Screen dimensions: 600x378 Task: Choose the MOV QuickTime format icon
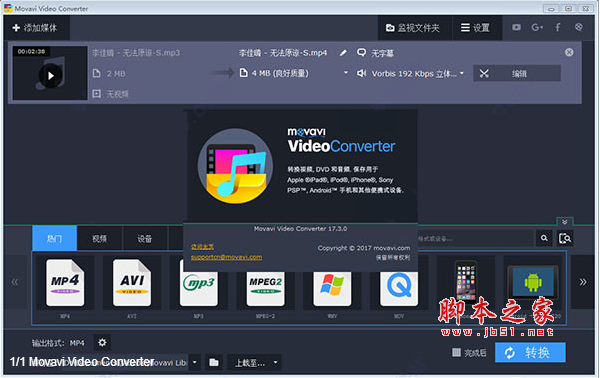pos(399,289)
